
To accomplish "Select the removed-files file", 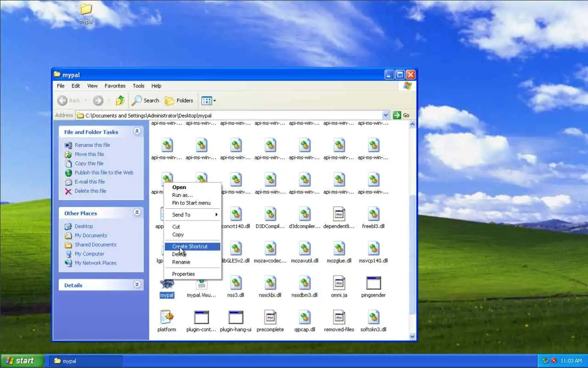I will tap(339, 322).
